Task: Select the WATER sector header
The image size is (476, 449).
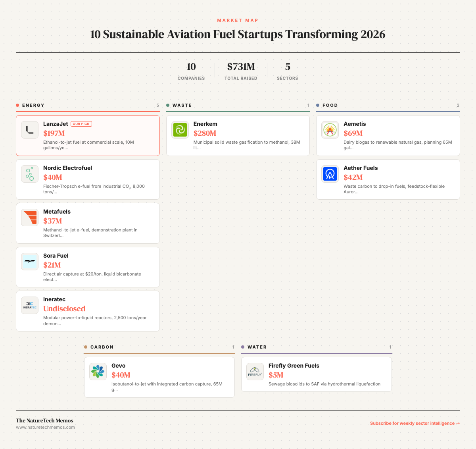Action: point(317,347)
